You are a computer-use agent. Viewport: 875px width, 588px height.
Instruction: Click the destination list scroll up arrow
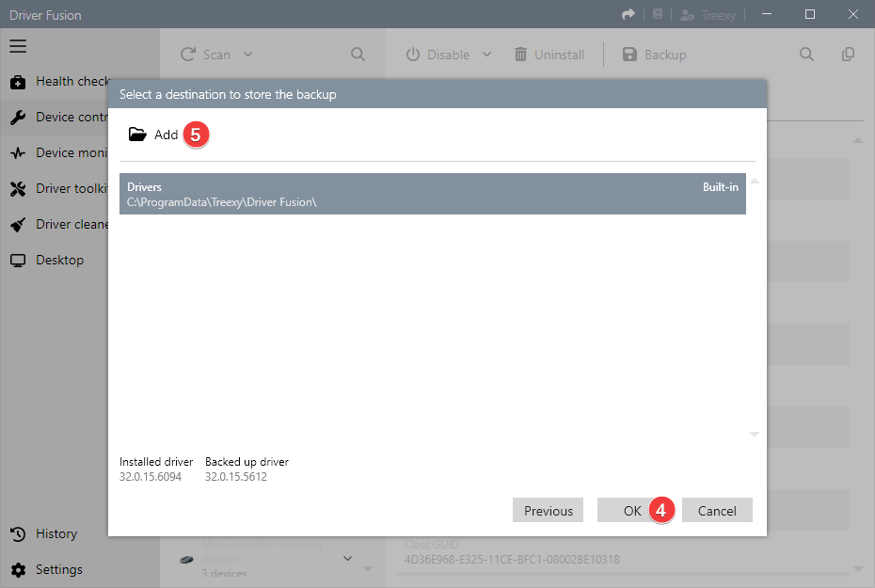(x=755, y=181)
